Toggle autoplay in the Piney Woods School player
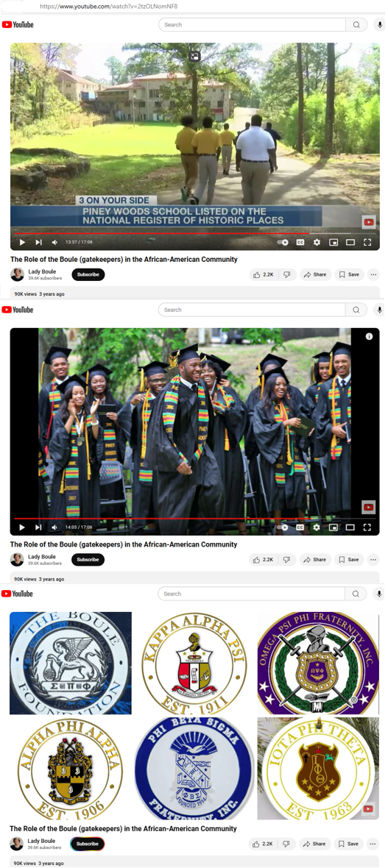This screenshot has width=388, height=868. [283, 243]
